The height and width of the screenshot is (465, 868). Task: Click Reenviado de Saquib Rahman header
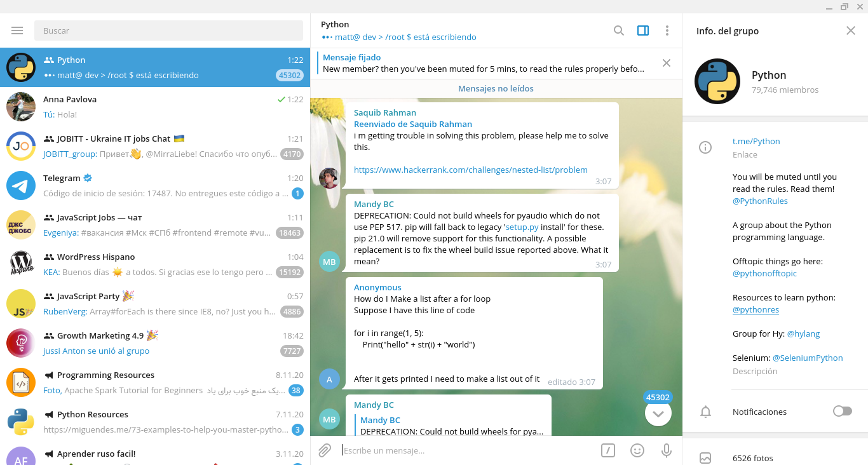[x=413, y=124]
